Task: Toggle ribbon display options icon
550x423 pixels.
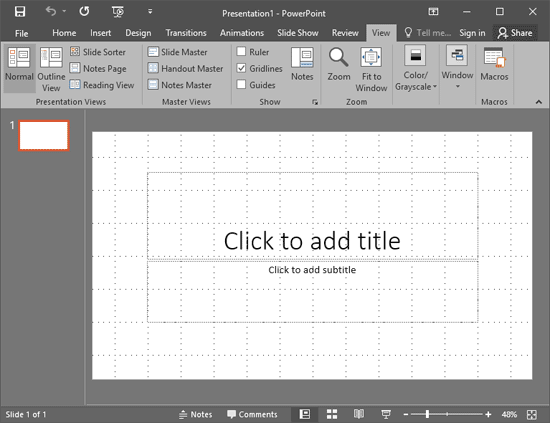Action: pos(433,12)
